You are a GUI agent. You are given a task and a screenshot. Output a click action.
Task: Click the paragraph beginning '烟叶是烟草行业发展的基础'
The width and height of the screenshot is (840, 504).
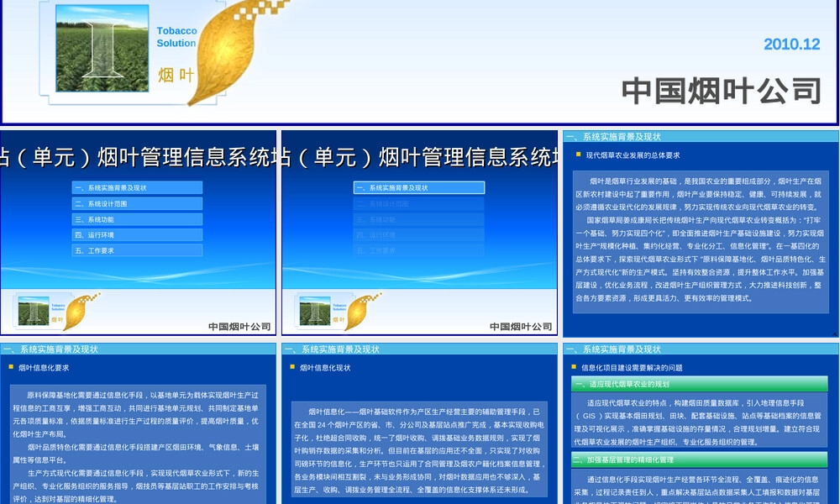click(x=699, y=194)
